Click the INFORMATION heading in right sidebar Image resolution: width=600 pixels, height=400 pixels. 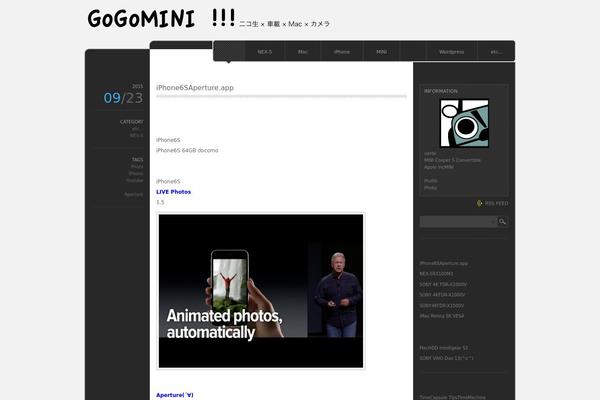tap(441, 91)
